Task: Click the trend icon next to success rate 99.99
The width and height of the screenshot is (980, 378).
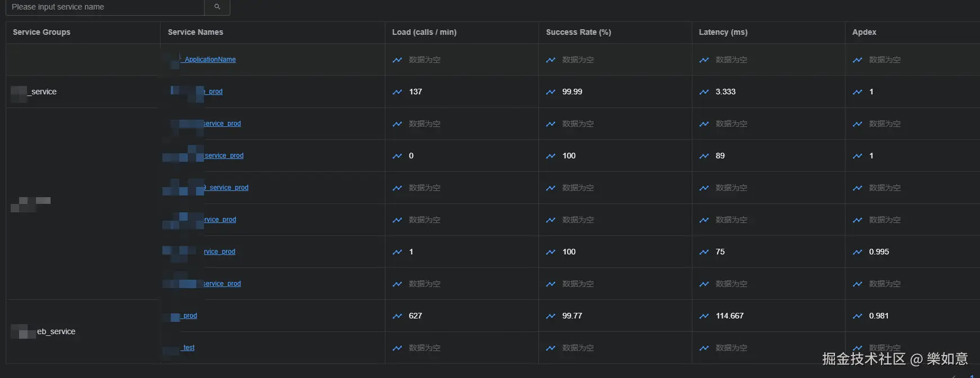Action: coord(551,92)
